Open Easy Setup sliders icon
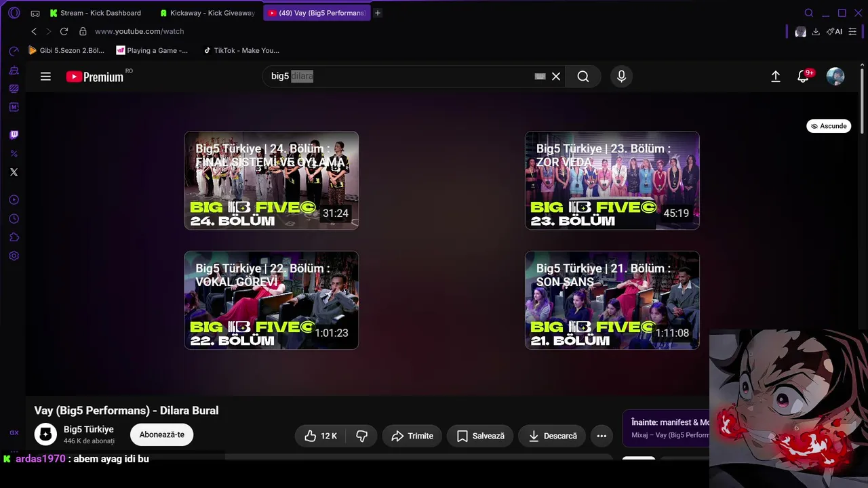 click(x=852, y=31)
